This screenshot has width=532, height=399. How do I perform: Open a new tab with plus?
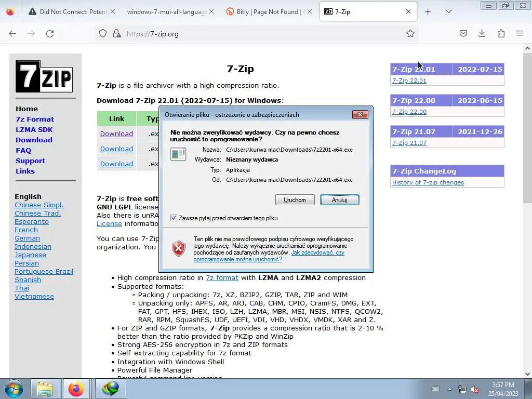click(428, 11)
